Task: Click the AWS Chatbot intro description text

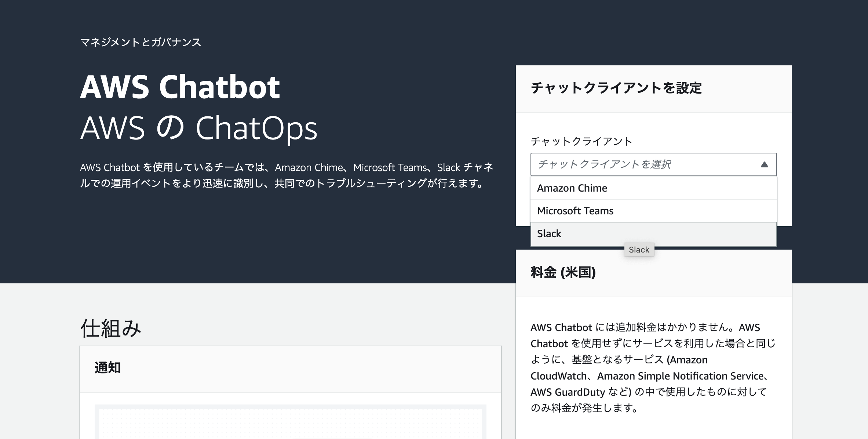Action: coord(287,175)
